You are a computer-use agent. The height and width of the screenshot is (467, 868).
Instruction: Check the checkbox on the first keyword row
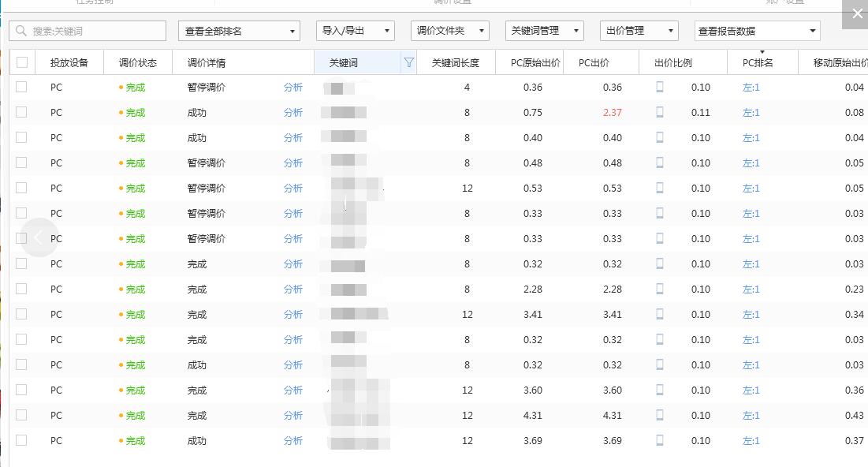pyautogui.click(x=22, y=87)
